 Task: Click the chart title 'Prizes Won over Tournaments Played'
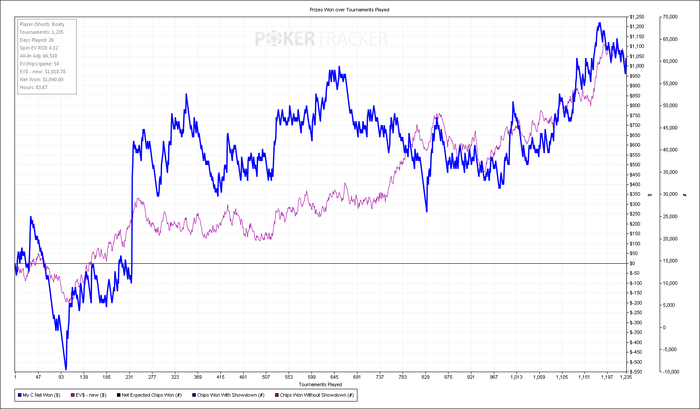(x=350, y=9)
